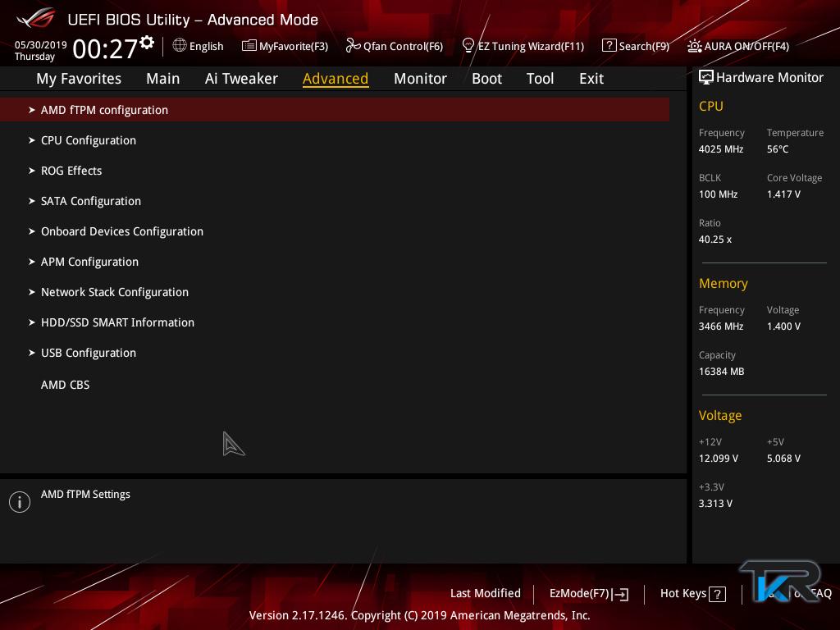Start EZ Tuning Wizard(F11)

tap(531, 46)
